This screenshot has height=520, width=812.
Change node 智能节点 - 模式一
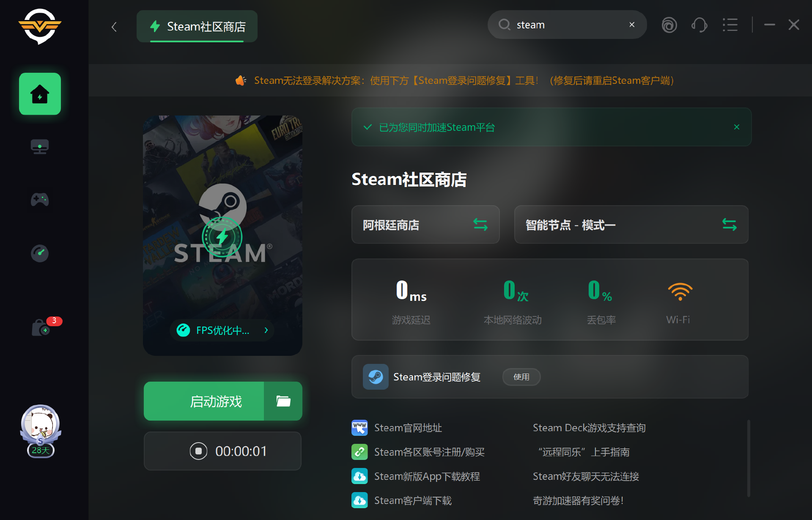(631, 225)
